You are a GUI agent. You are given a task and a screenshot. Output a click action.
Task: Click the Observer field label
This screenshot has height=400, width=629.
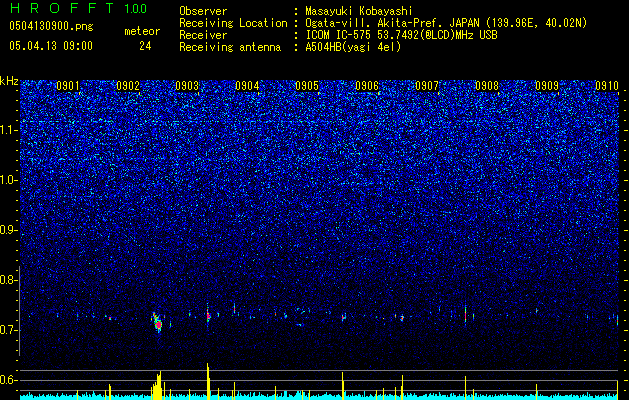pyautogui.click(x=203, y=11)
